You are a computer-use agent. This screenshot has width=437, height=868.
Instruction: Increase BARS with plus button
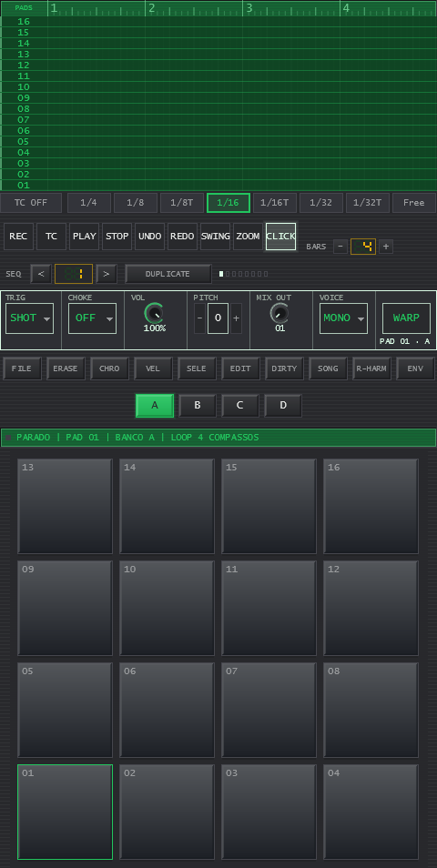386,247
